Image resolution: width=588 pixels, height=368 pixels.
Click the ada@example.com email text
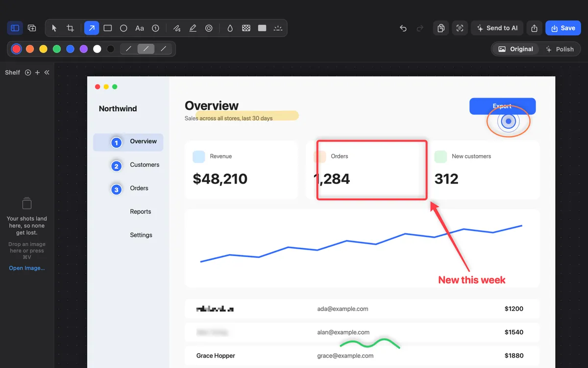pos(343,309)
